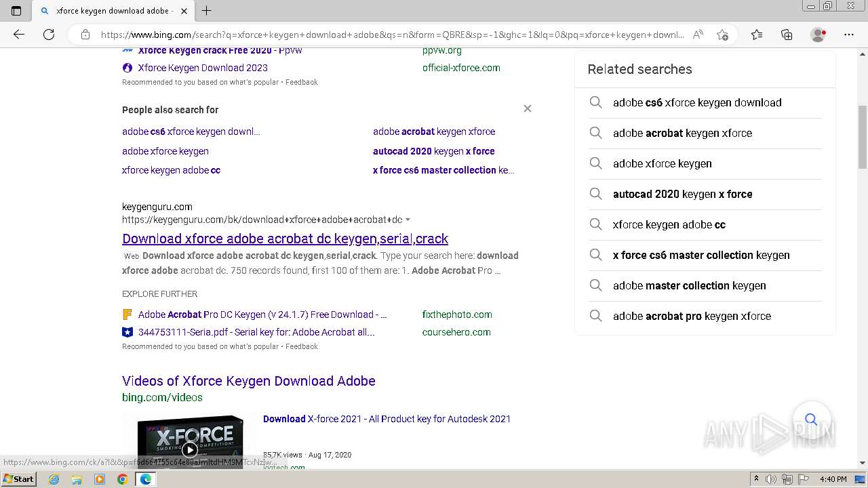The image size is (868, 488).
Task: Select related search xforce keygen adobe cc sidebar
Action: (669, 224)
